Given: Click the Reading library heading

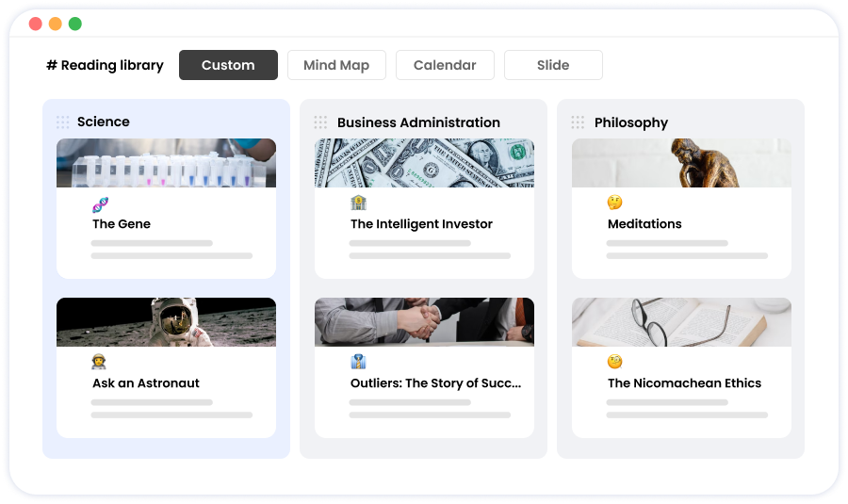Looking at the screenshot, I should [x=105, y=65].
